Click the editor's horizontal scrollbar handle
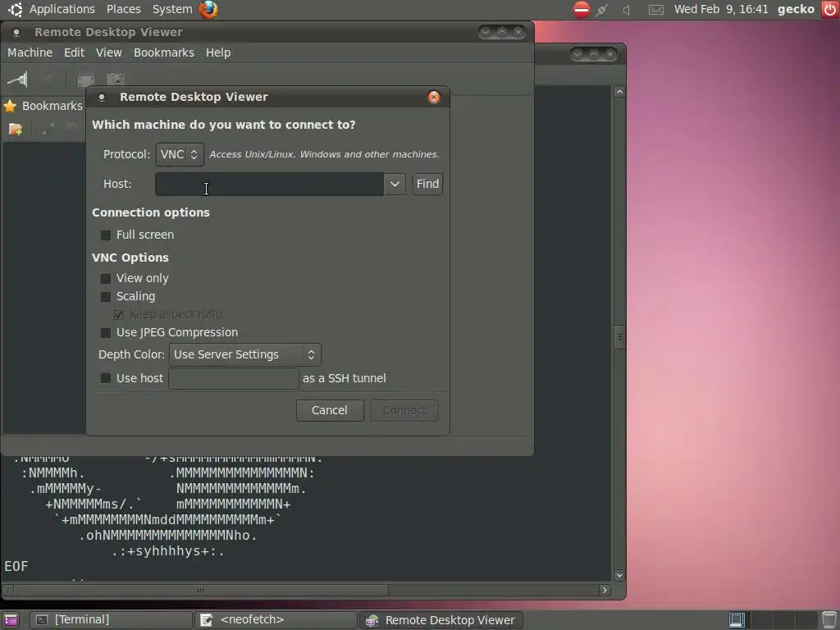Image resolution: width=840 pixels, height=630 pixels. (201, 591)
